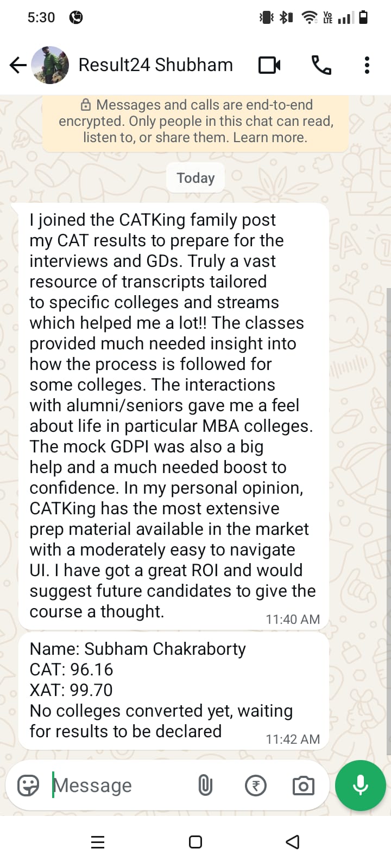The image size is (391, 868).
Task: Start a video call with Shubham
Action: point(269,65)
